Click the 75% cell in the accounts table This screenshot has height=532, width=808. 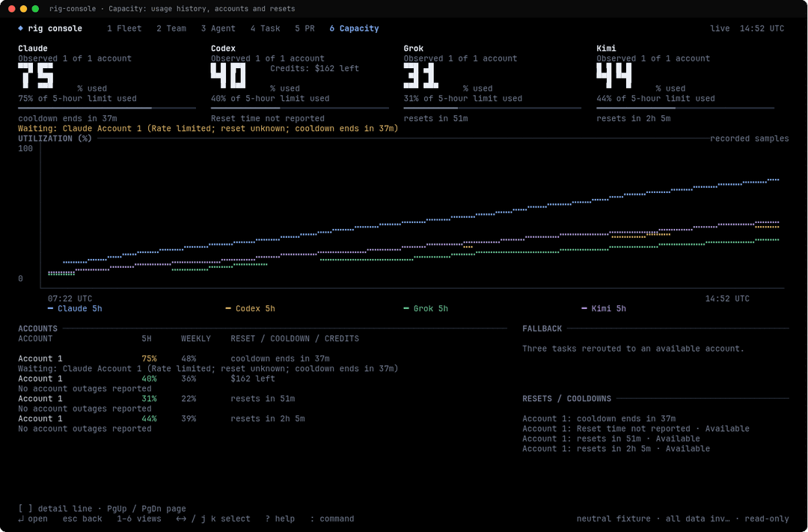(x=150, y=358)
